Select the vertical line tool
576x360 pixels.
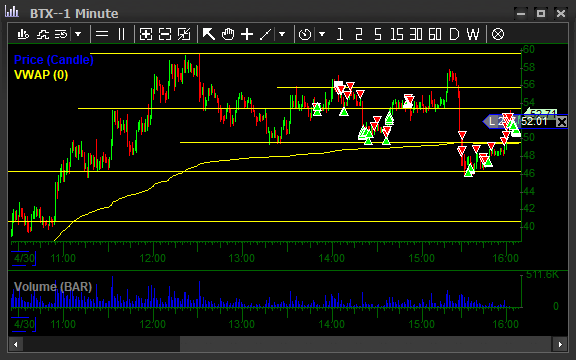121,35
